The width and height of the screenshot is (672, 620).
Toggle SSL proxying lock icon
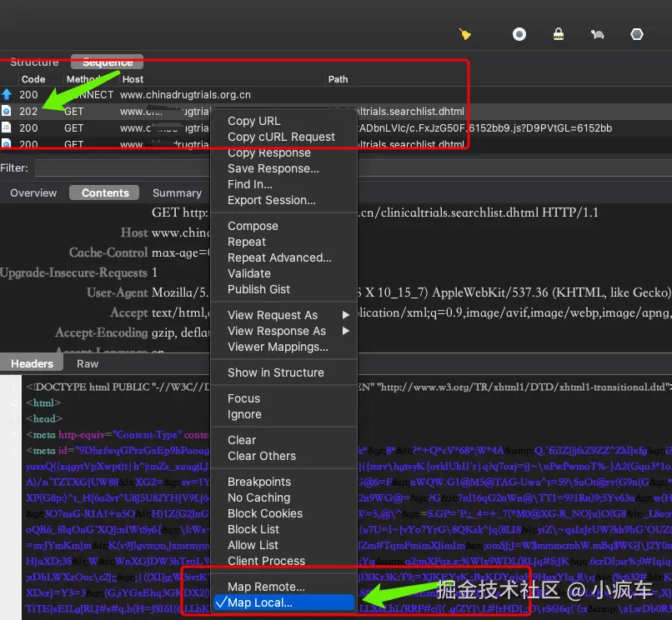(x=558, y=34)
